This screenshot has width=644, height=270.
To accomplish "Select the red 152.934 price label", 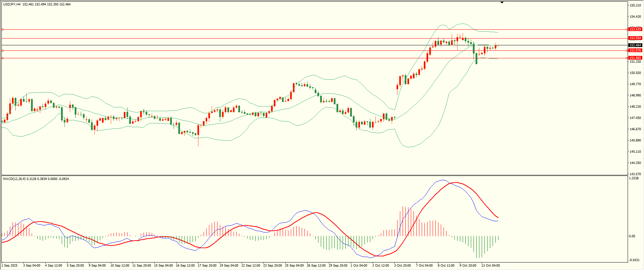I will (x=635, y=38).
